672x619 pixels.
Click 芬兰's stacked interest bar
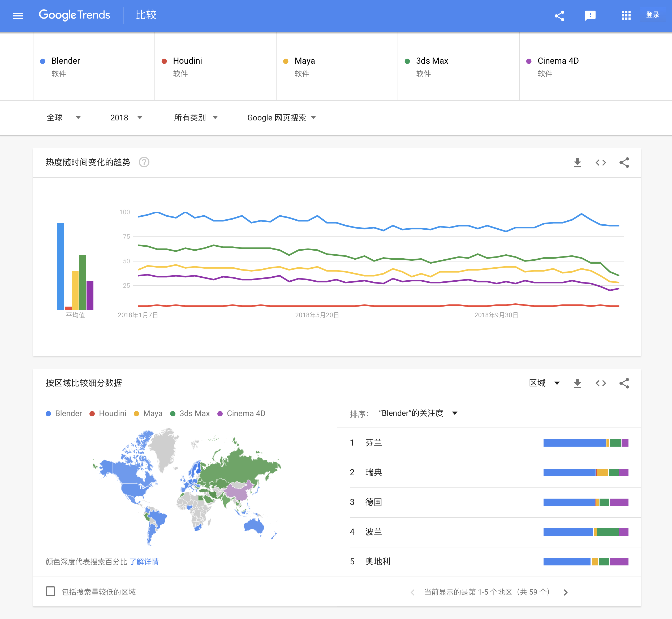pyautogui.click(x=585, y=443)
